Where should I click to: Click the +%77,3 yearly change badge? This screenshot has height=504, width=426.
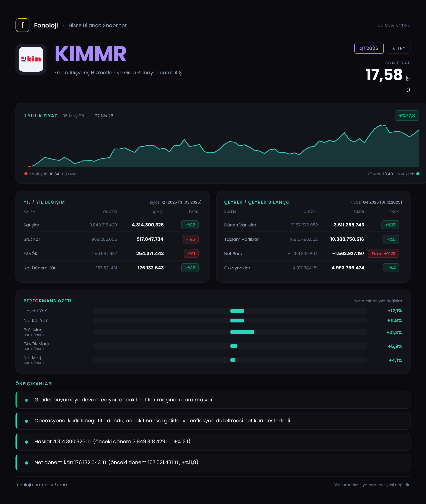click(407, 116)
